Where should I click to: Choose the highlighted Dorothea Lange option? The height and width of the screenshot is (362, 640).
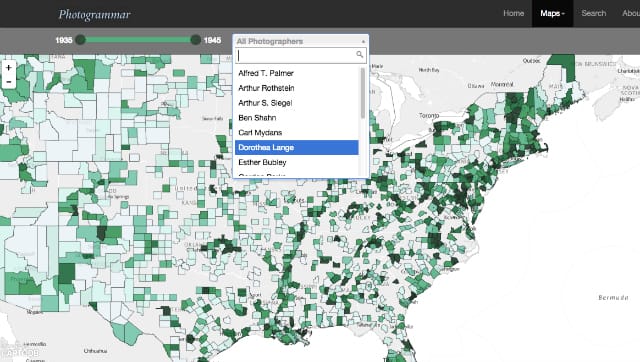[x=297, y=147]
